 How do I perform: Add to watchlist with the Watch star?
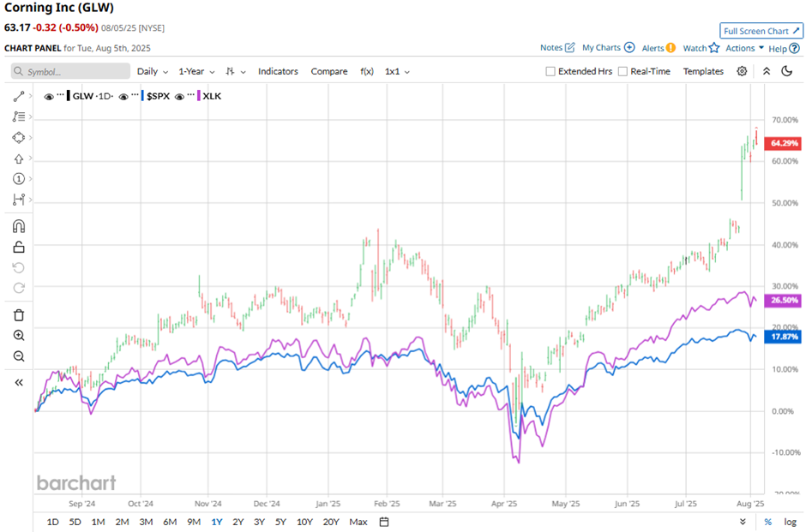[x=701, y=48]
